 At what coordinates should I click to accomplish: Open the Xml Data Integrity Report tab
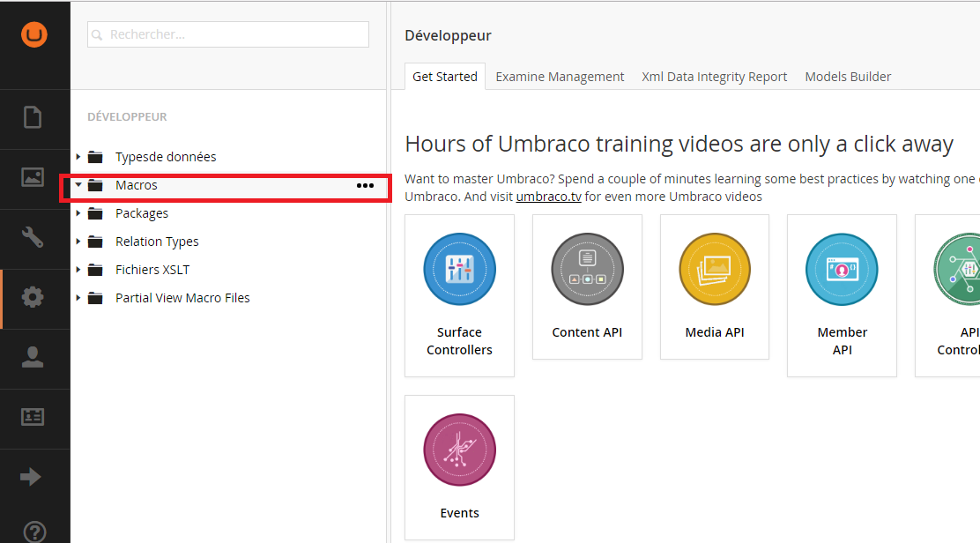[x=715, y=76]
